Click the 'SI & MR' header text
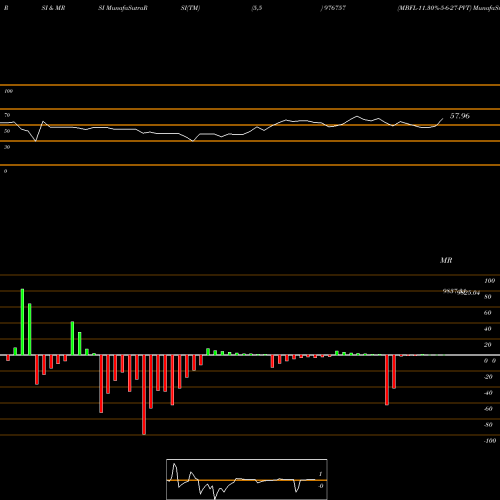 coord(53,8)
